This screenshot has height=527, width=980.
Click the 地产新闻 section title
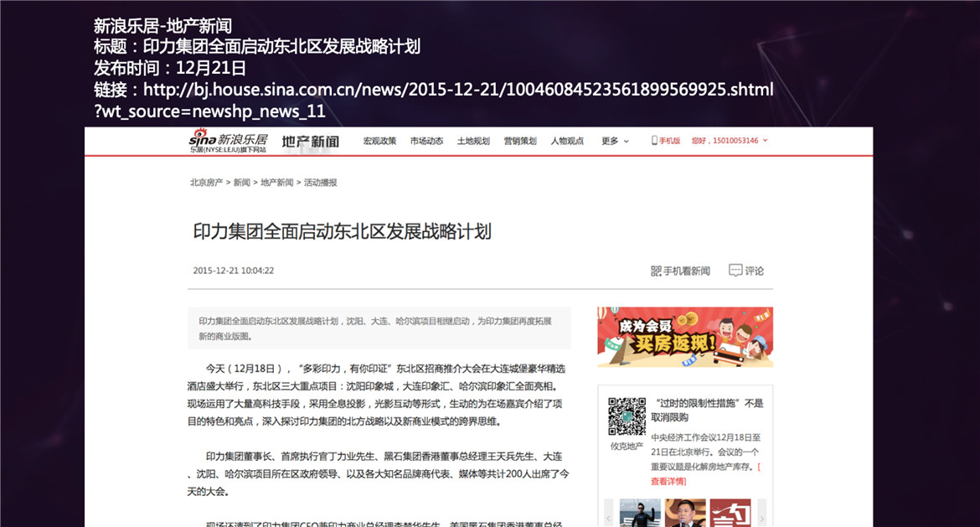(x=311, y=142)
